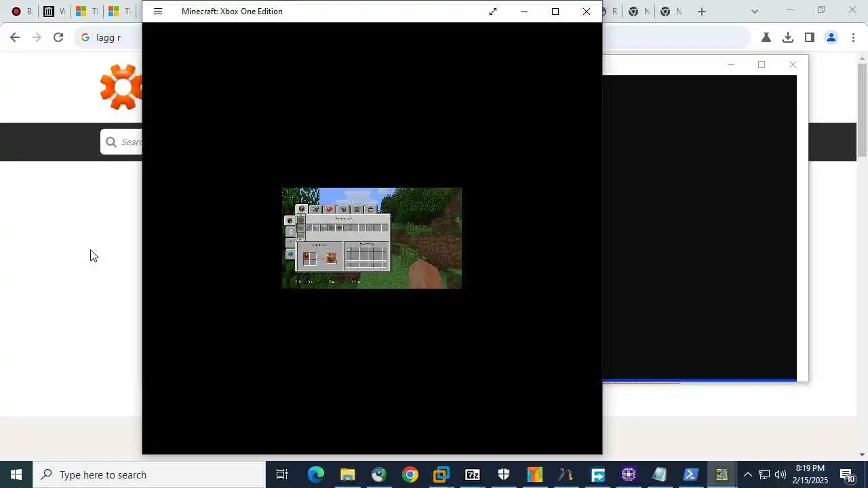
Task: Open Windows Security shield from the taskbar
Action: point(503,474)
